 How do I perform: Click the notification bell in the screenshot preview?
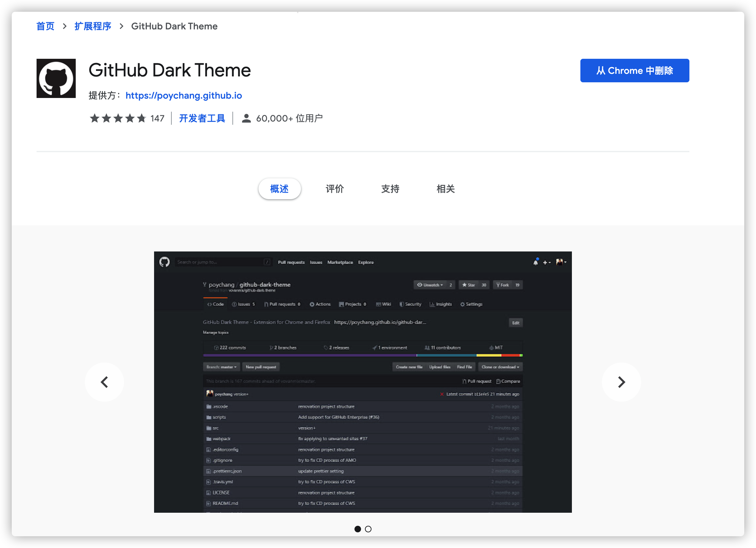pos(536,262)
